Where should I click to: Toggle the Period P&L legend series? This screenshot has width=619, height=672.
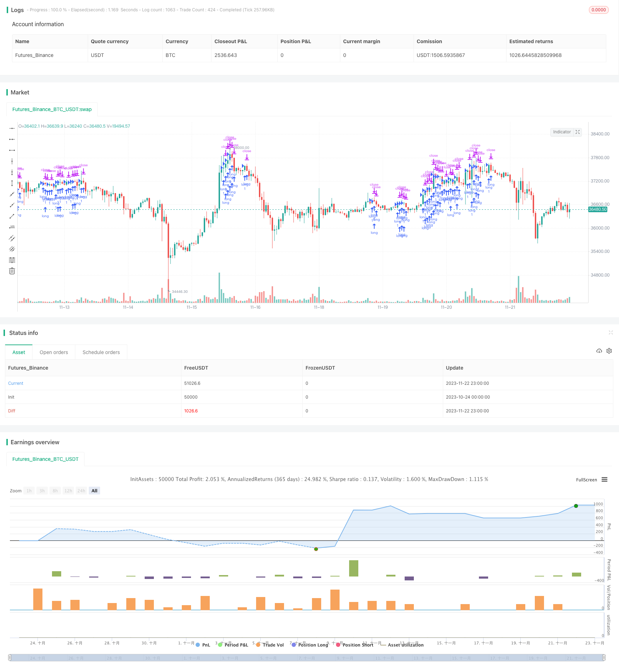233,645
